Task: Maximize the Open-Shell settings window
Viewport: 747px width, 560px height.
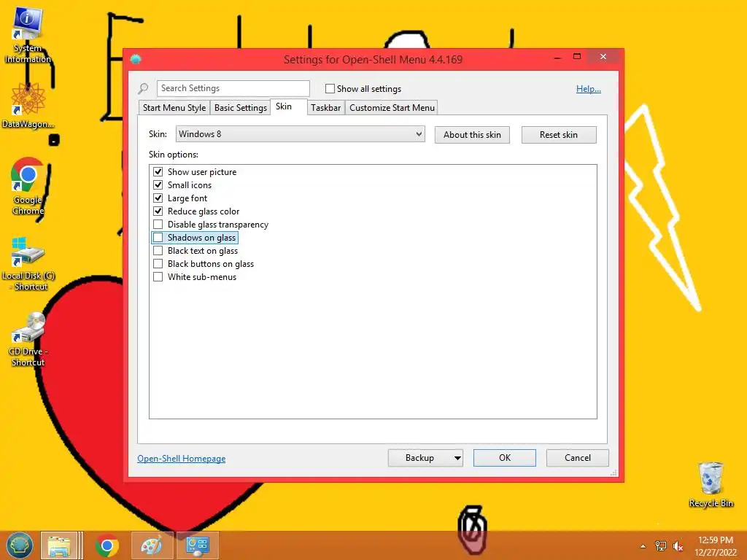Action: [577, 57]
